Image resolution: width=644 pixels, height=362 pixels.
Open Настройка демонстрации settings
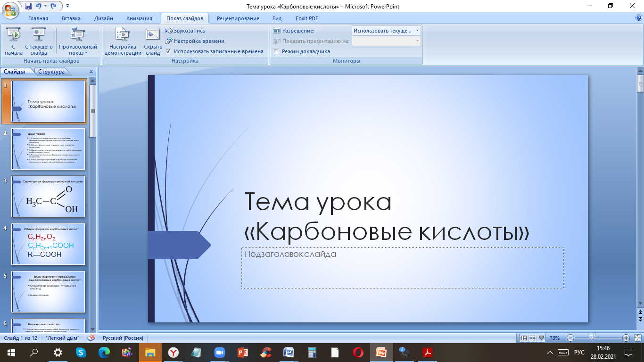tap(123, 41)
